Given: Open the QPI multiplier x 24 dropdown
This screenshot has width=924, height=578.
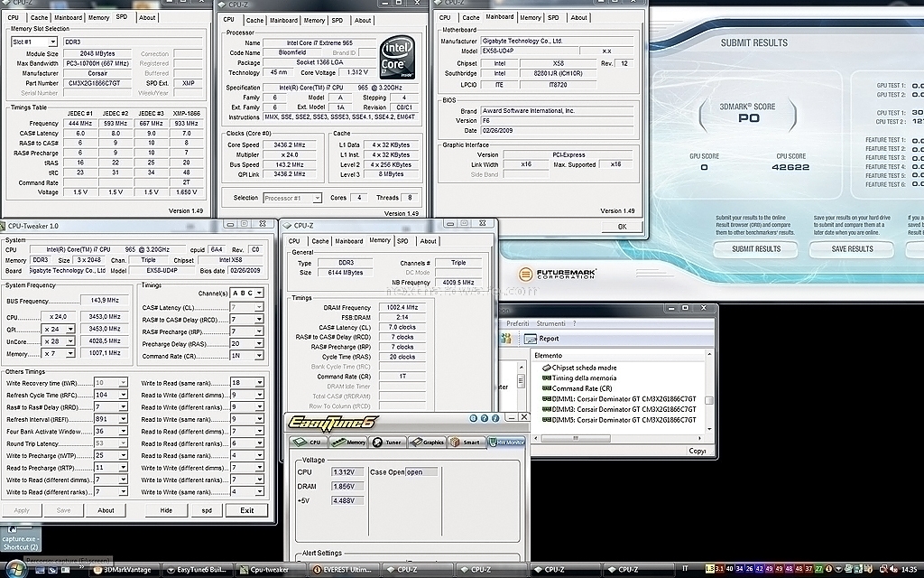Looking at the screenshot, I should tap(58, 329).
